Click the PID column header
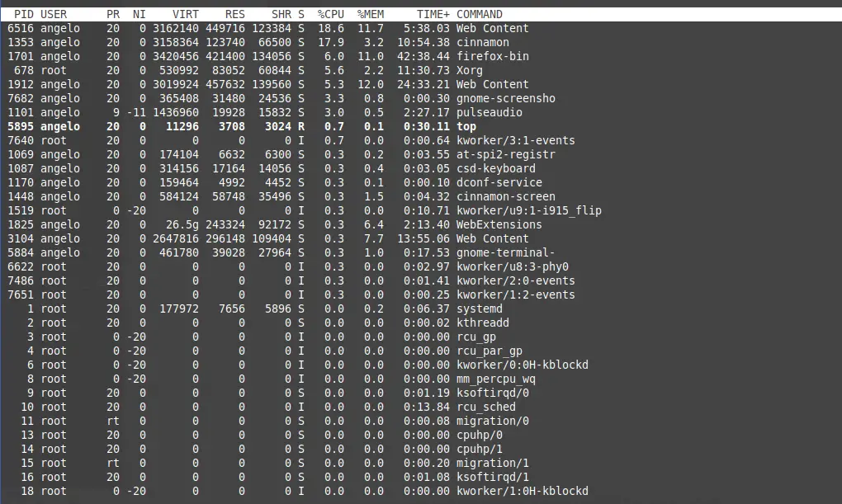The image size is (842, 504). 24,15
